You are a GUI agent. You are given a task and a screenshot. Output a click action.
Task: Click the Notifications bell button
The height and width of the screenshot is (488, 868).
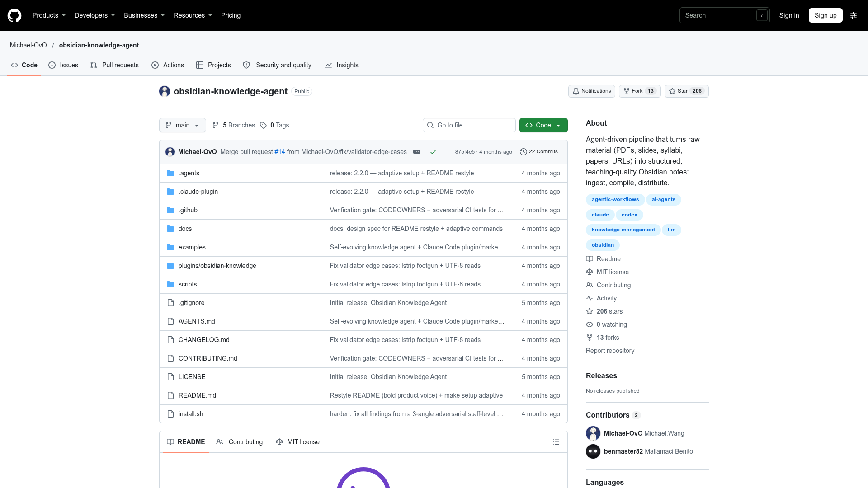[x=591, y=91]
